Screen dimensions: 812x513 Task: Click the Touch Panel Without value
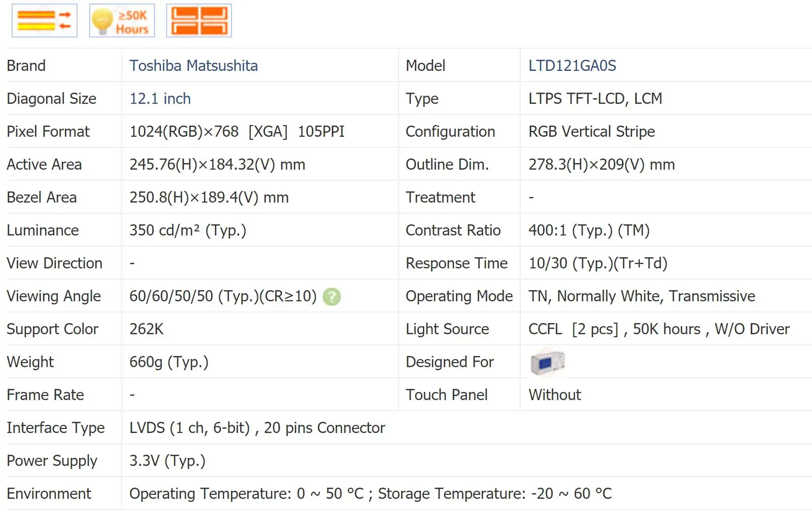pos(555,395)
